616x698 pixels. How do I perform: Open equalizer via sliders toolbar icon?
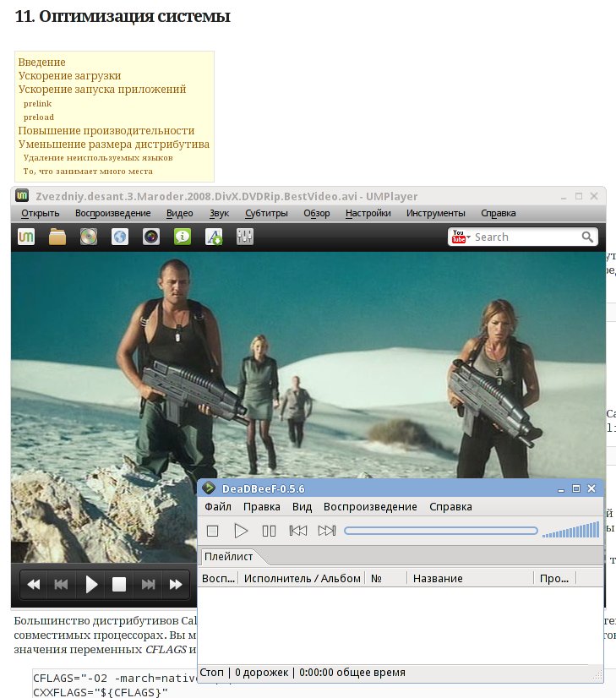point(245,237)
